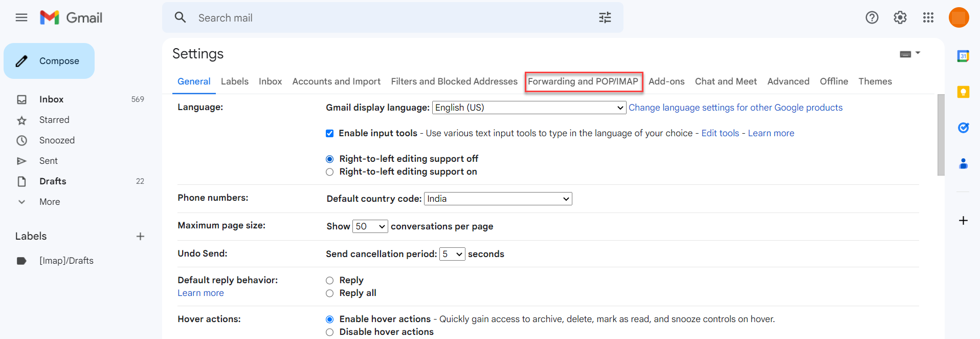Open Gmail display language dropdown
980x339 pixels.
point(529,108)
